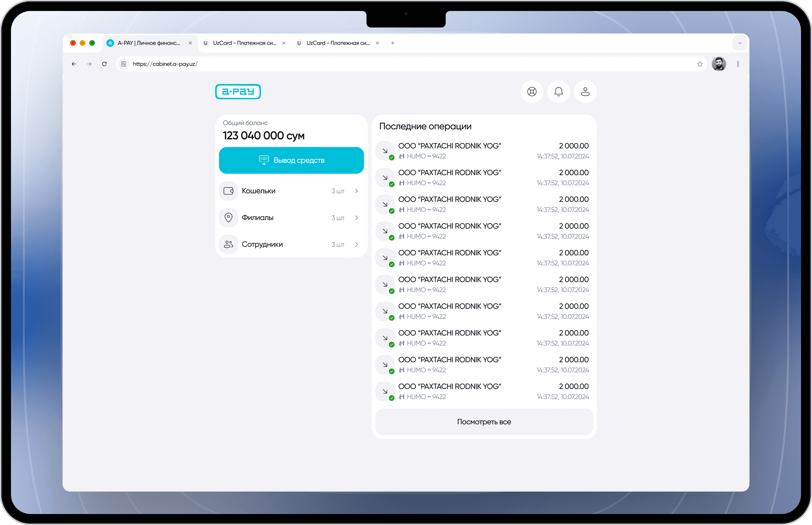Click Посмотреть все button
The image size is (812, 525).
click(x=484, y=422)
